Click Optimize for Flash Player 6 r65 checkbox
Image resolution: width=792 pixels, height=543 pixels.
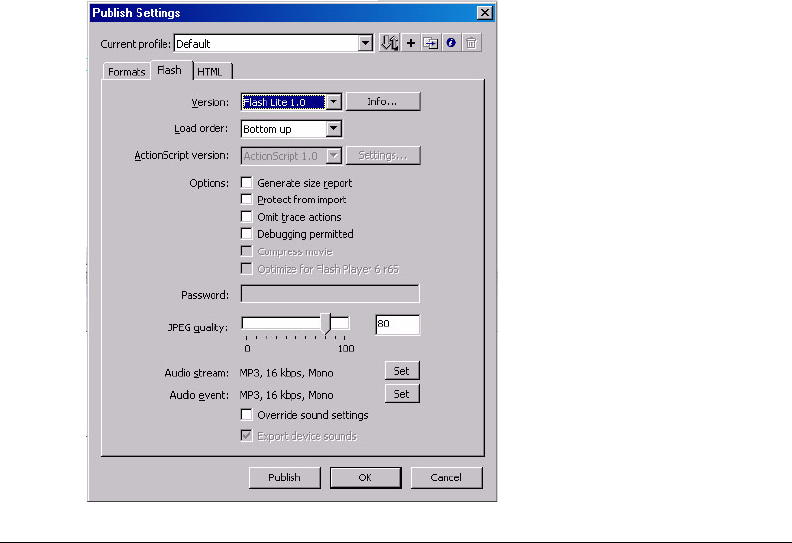pos(246,269)
